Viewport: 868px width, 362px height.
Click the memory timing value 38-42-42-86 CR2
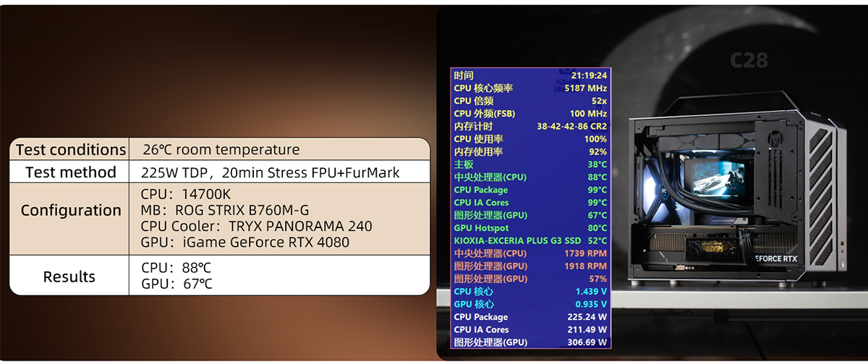tap(571, 126)
